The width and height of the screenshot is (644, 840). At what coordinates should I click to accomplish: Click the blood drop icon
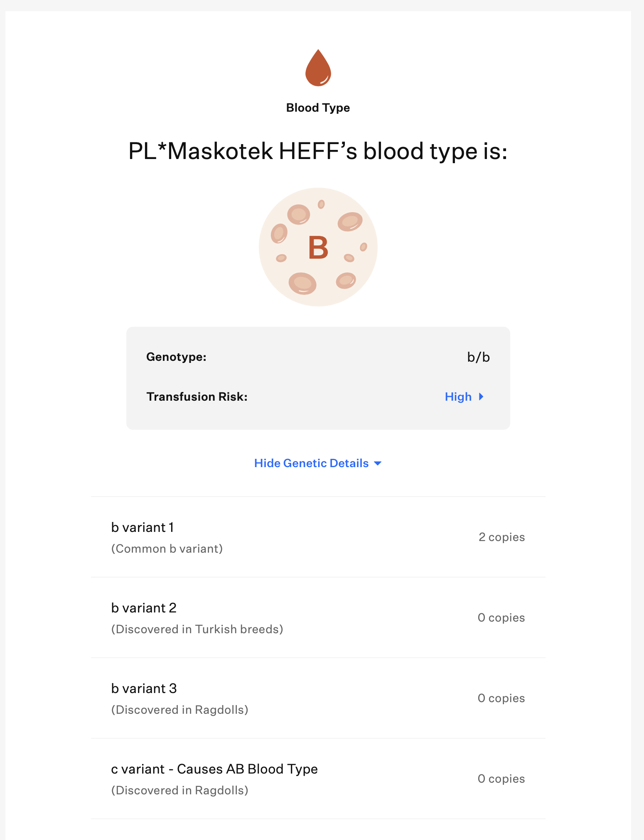point(318,68)
